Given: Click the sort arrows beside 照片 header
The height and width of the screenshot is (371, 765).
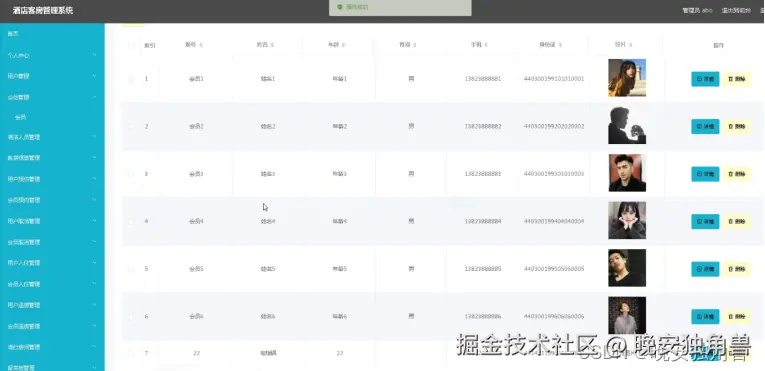Looking at the screenshot, I should pyautogui.click(x=631, y=45).
